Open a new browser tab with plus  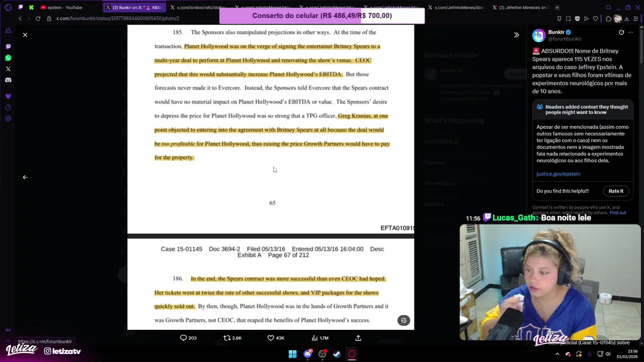pyautogui.click(x=557, y=8)
